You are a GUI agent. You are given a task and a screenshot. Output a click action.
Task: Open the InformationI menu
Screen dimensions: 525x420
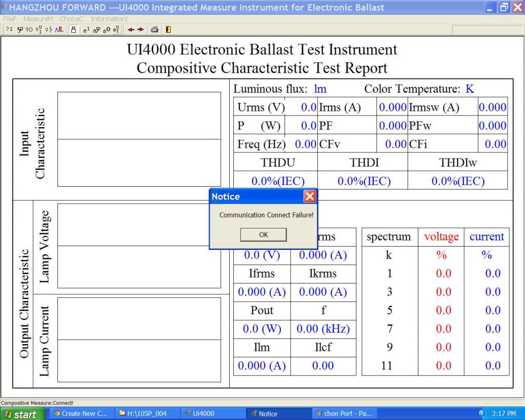[x=109, y=19]
